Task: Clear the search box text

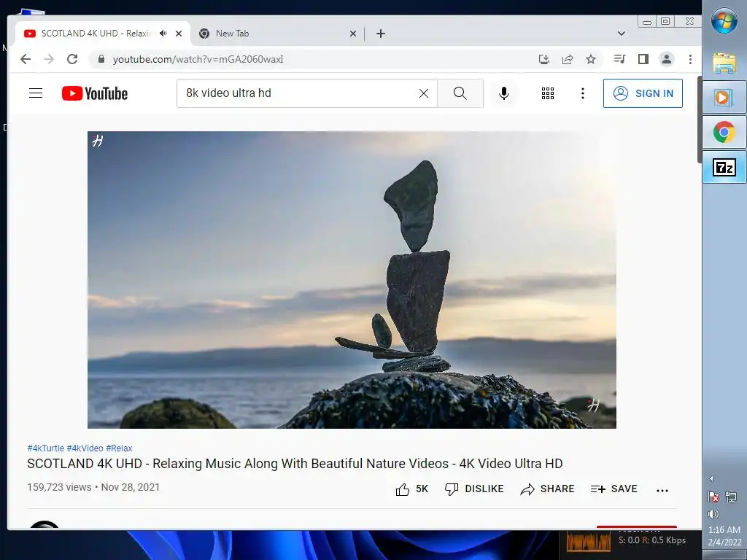Action: coord(424,93)
